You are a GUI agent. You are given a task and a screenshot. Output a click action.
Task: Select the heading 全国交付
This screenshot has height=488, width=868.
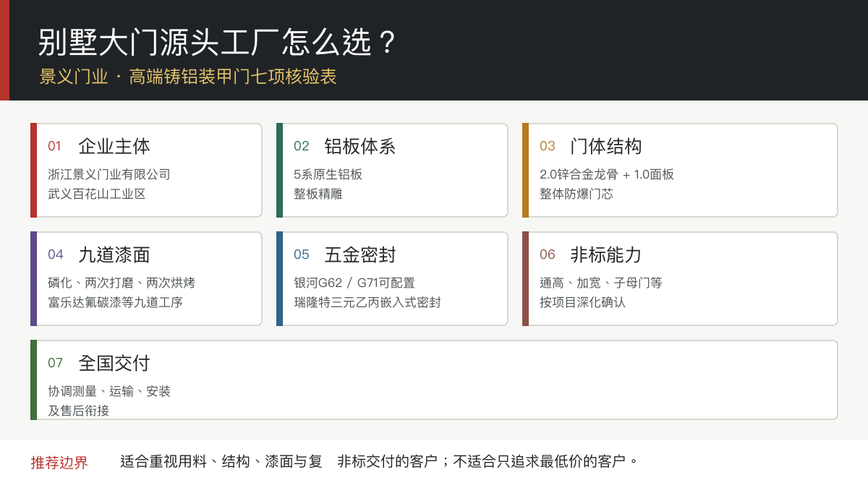(x=114, y=363)
